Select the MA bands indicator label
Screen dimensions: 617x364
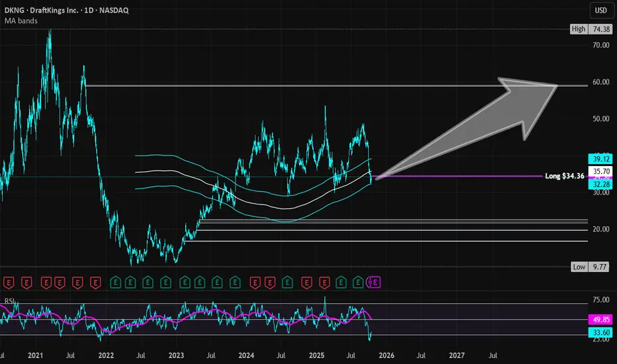[21, 21]
